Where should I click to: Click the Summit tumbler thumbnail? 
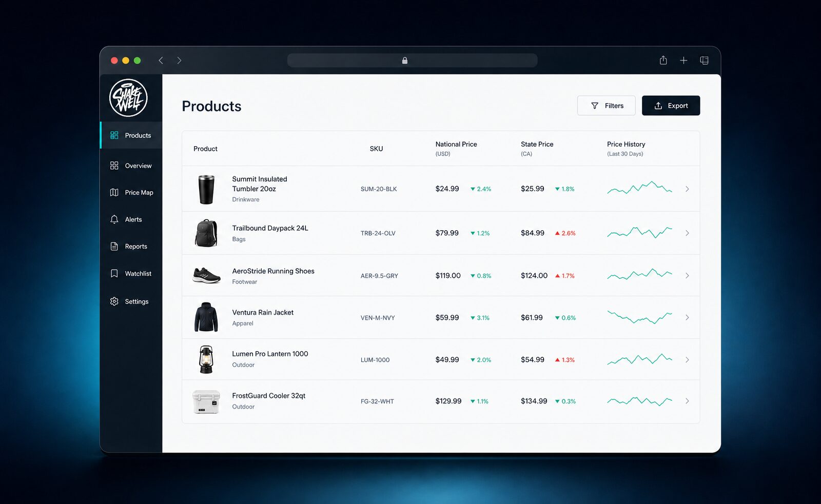[206, 189]
